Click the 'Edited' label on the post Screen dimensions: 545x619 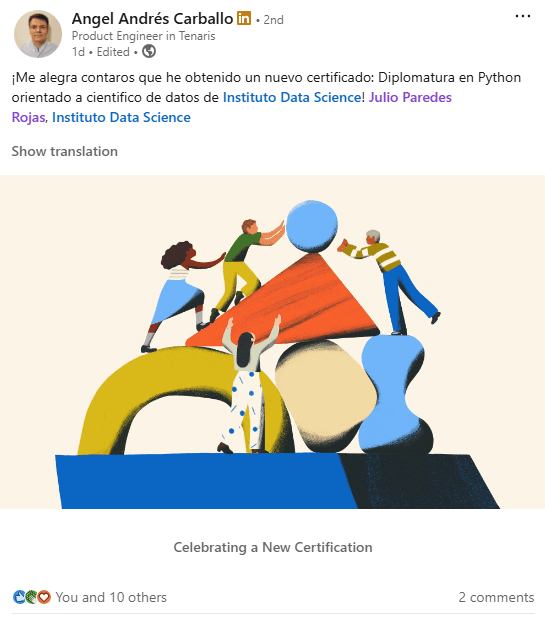click(113, 52)
